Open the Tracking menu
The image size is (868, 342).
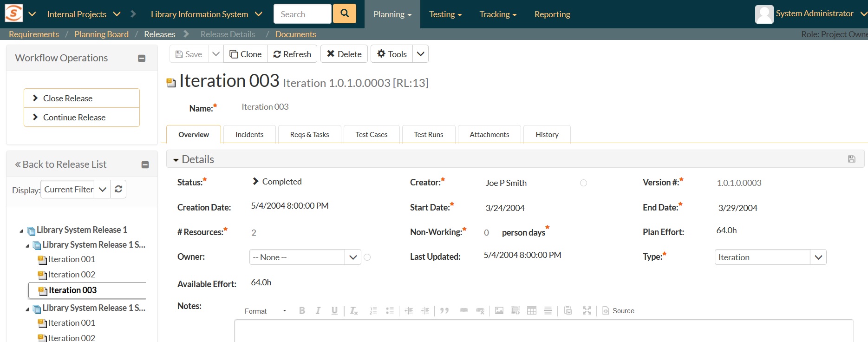(x=498, y=14)
